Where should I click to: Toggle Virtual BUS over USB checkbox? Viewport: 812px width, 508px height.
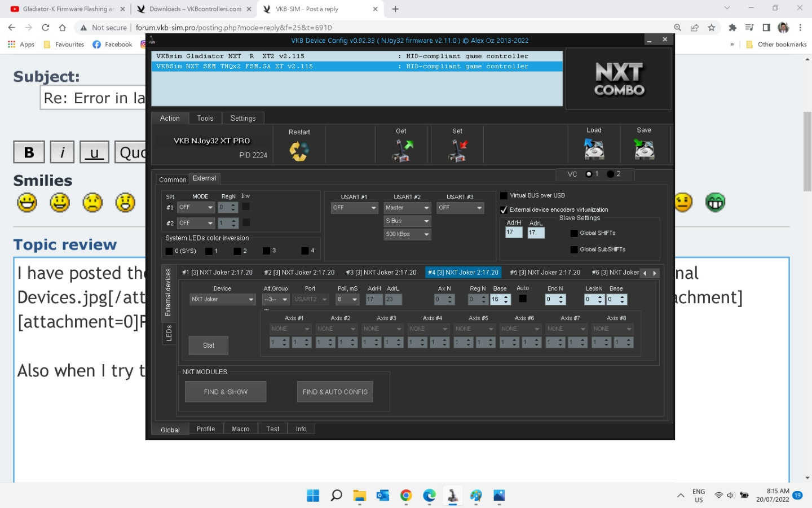pos(504,196)
